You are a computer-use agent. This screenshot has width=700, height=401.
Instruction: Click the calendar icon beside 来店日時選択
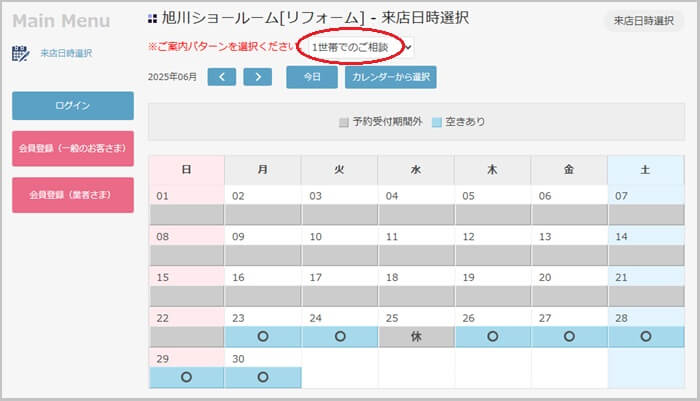coord(20,53)
